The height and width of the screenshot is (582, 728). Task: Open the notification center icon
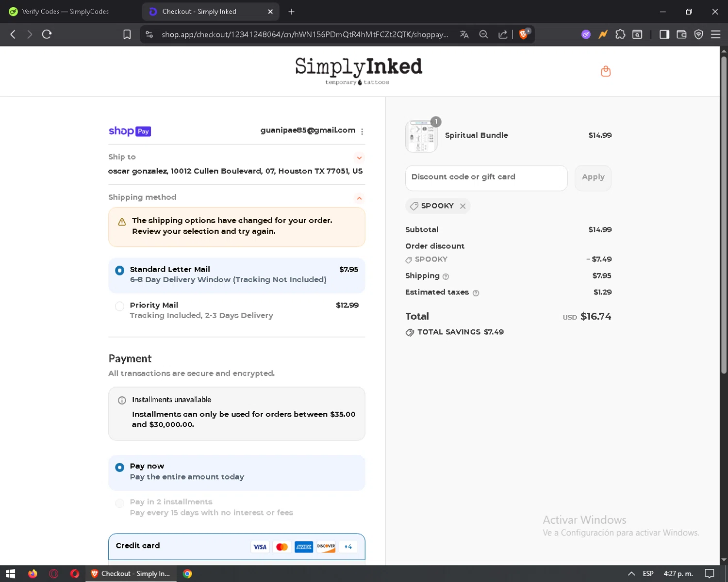709,574
